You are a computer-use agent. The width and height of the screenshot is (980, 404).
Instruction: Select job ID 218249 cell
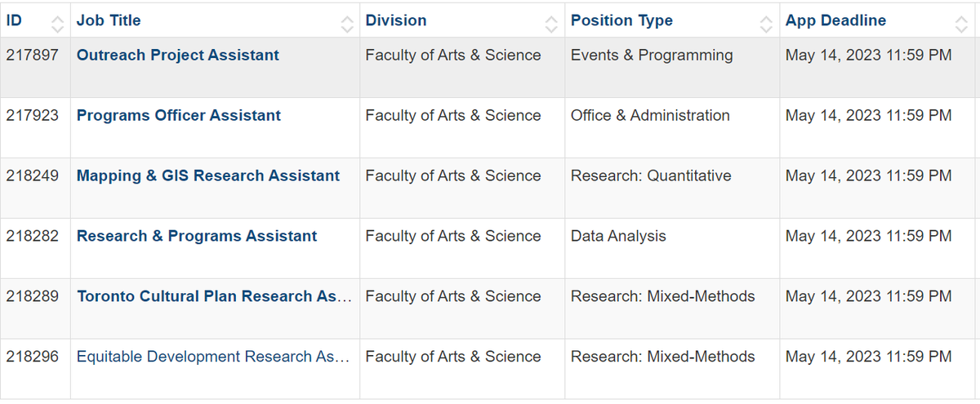pos(33,176)
